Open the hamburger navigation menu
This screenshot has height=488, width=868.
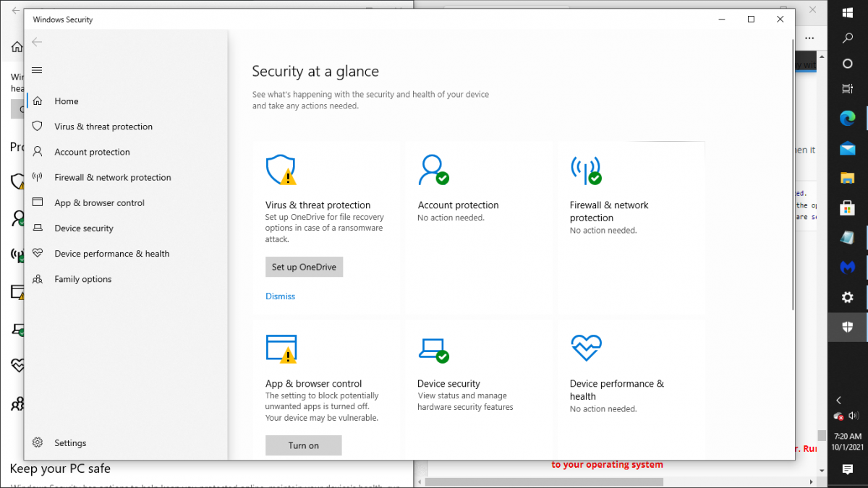38,70
